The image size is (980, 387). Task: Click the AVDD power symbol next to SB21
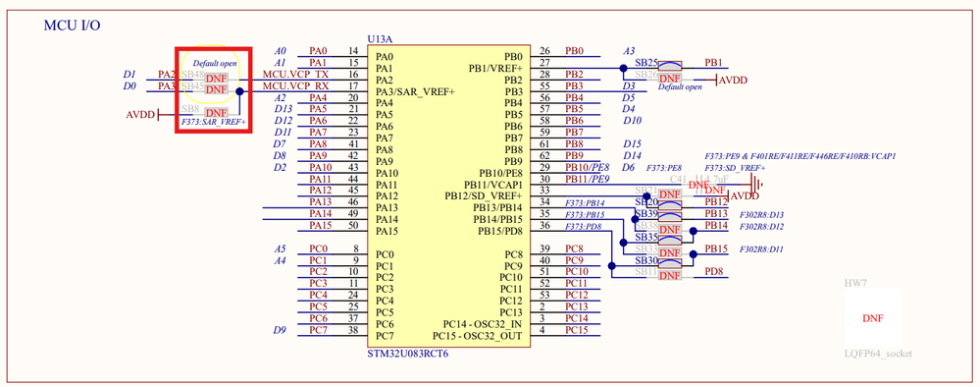(743, 195)
